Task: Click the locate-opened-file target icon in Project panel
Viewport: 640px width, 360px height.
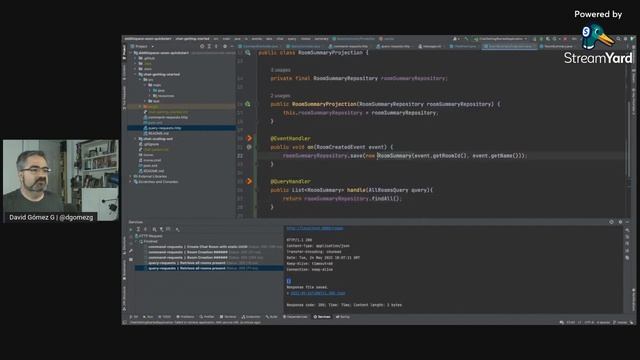Action: click(x=202, y=47)
